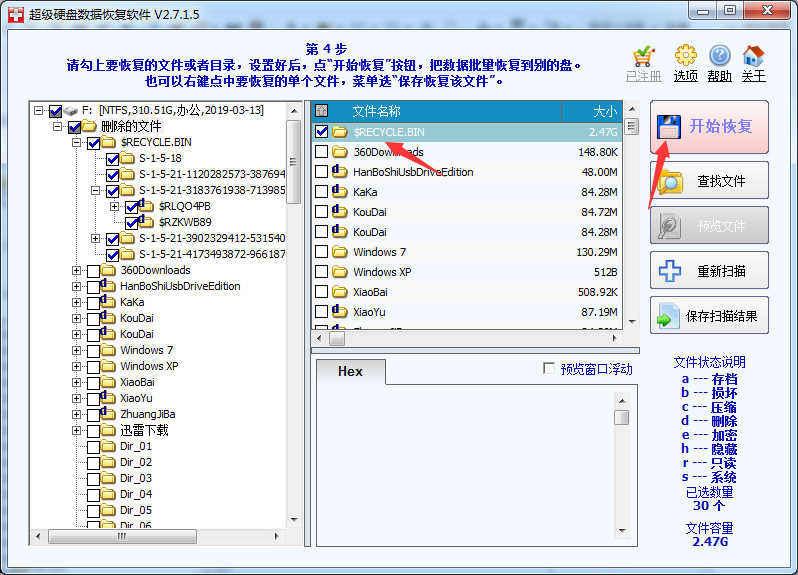Open 选项 settings gear icon
This screenshot has width=798, height=575.
coord(685,56)
